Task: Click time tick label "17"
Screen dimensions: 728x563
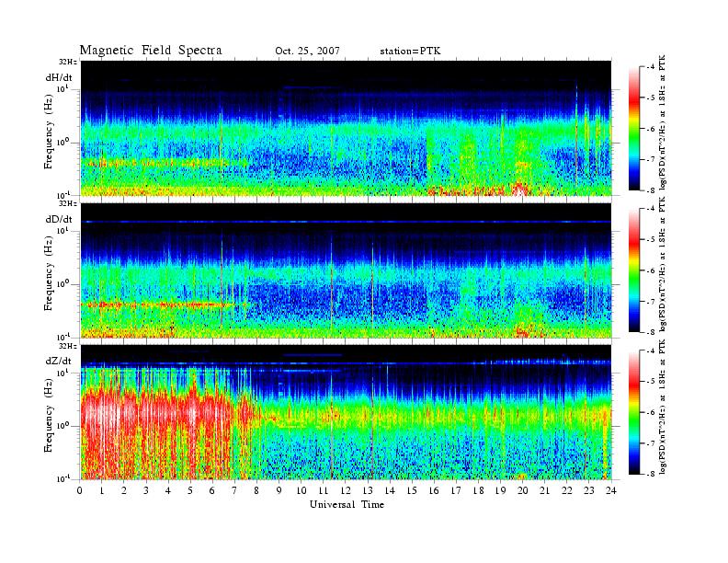Action: (456, 490)
